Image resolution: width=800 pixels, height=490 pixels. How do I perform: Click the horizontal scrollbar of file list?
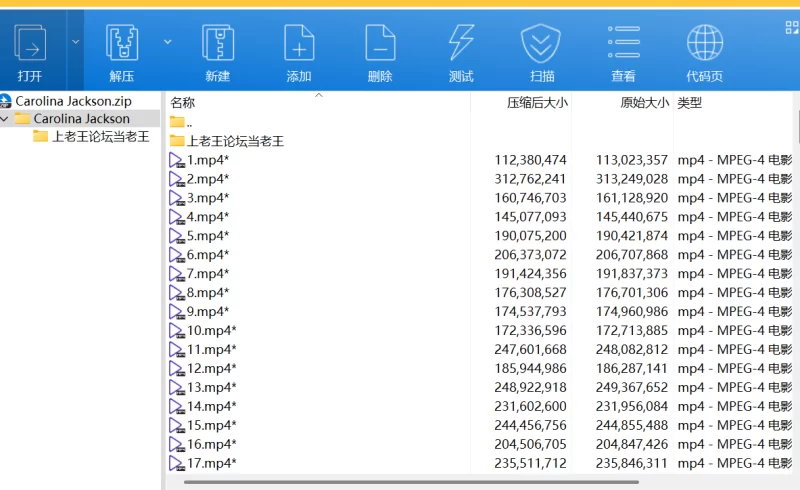tap(411, 482)
